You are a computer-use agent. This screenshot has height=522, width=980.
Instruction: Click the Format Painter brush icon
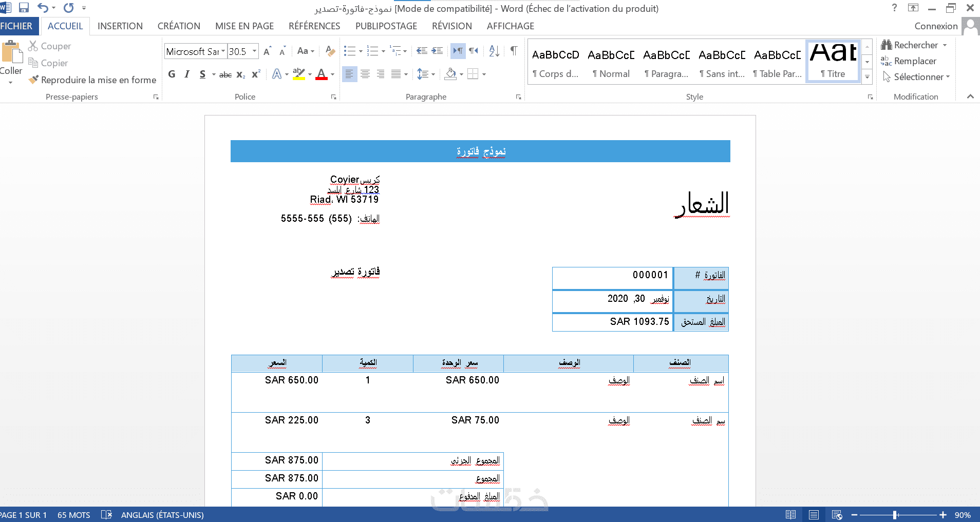(x=33, y=80)
